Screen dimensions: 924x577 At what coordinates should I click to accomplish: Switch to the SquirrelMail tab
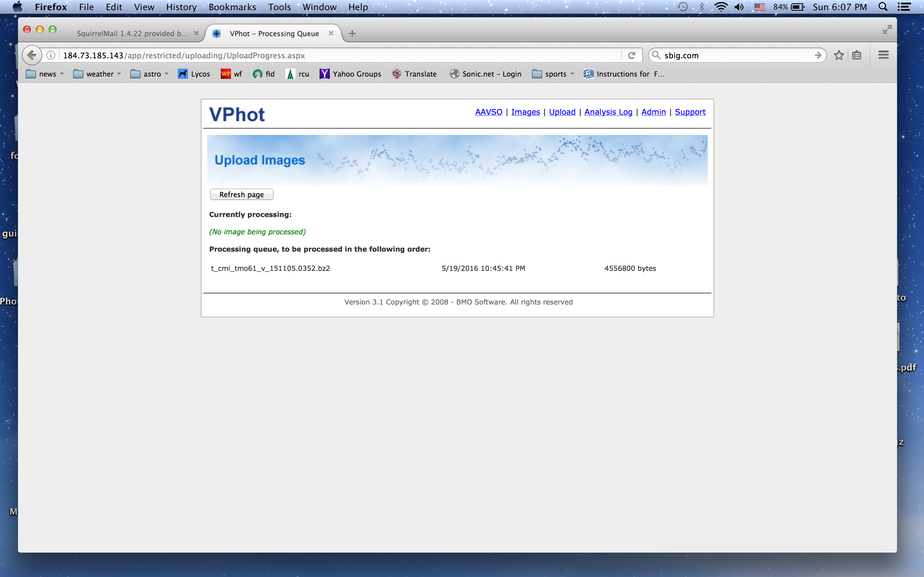(x=132, y=34)
